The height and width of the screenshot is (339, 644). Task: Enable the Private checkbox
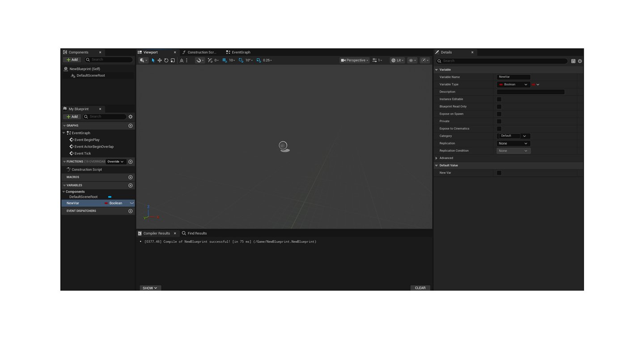tap(499, 121)
